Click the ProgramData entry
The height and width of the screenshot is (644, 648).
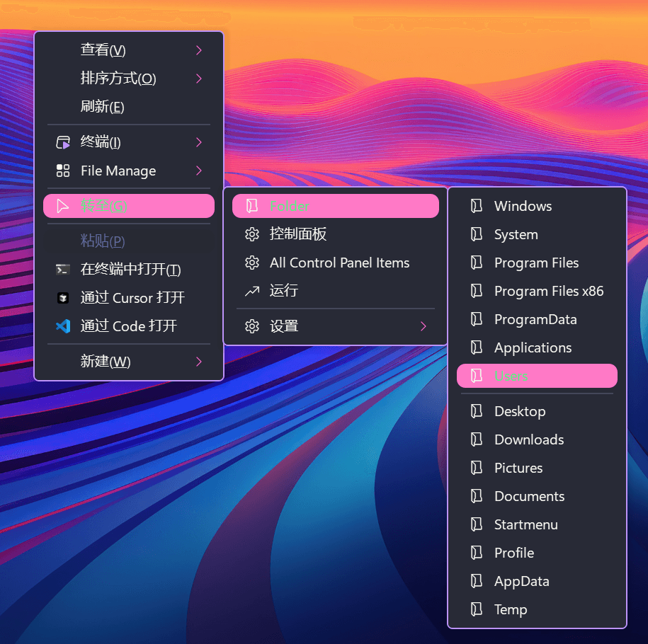click(535, 319)
